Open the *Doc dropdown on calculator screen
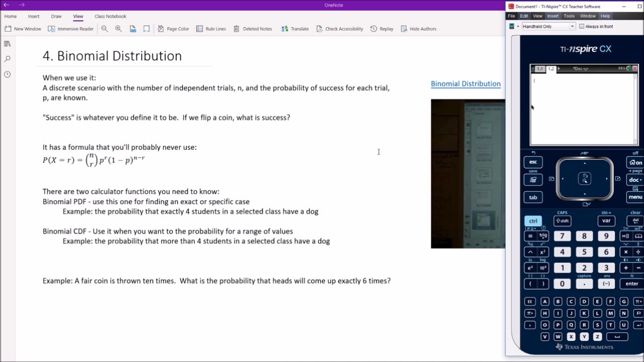This screenshot has height=362, width=644. [x=580, y=69]
